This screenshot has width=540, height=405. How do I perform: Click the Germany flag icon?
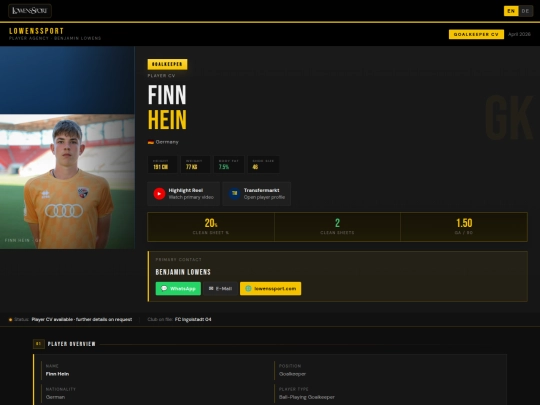click(151, 142)
